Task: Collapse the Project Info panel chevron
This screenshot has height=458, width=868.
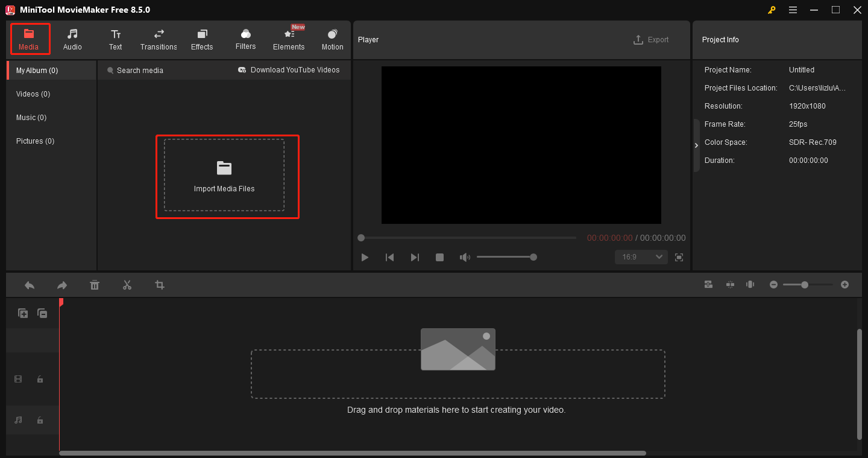Action: coord(696,145)
